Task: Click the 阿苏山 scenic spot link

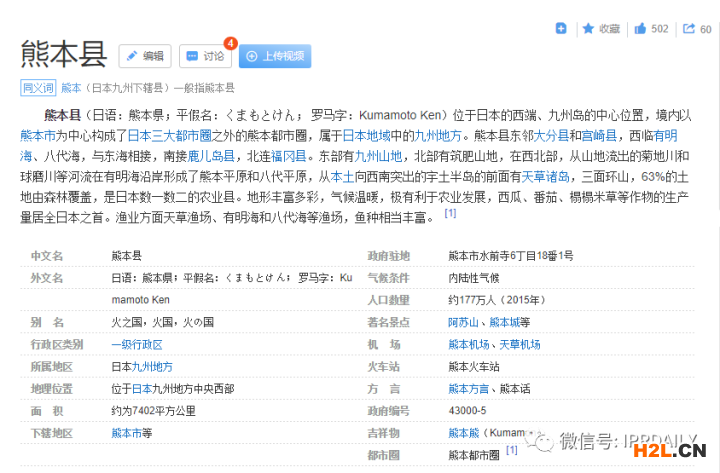Action: point(464,322)
